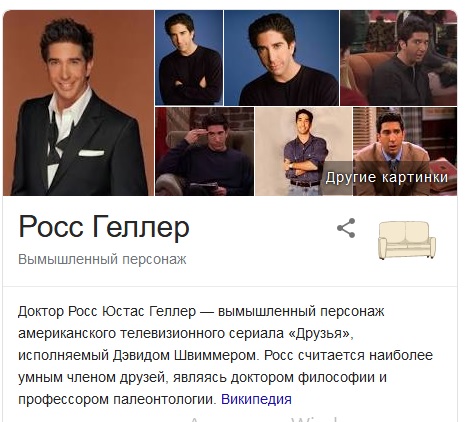Click the share icon beside Росс Геллер

pyautogui.click(x=346, y=228)
